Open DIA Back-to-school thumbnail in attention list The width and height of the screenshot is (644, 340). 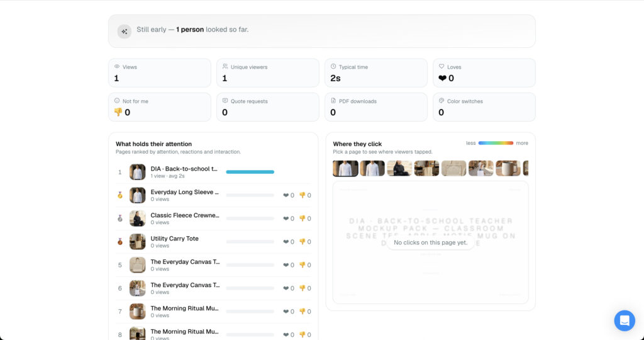click(138, 172)
